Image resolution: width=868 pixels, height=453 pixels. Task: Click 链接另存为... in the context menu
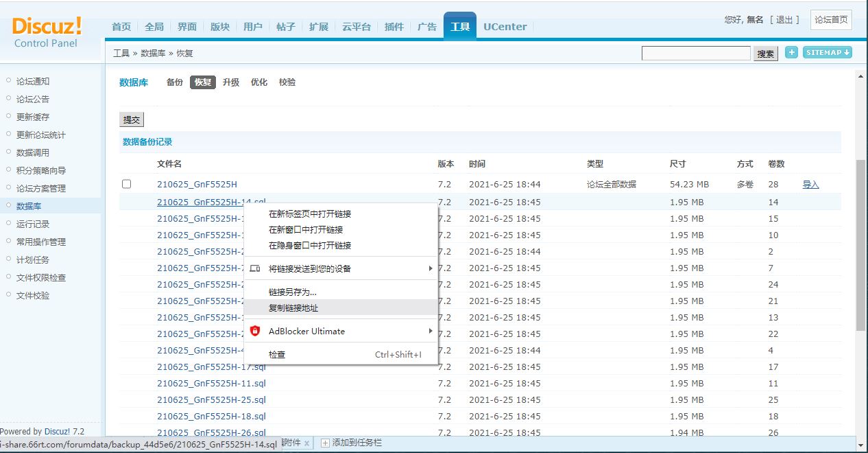point(341,292)
